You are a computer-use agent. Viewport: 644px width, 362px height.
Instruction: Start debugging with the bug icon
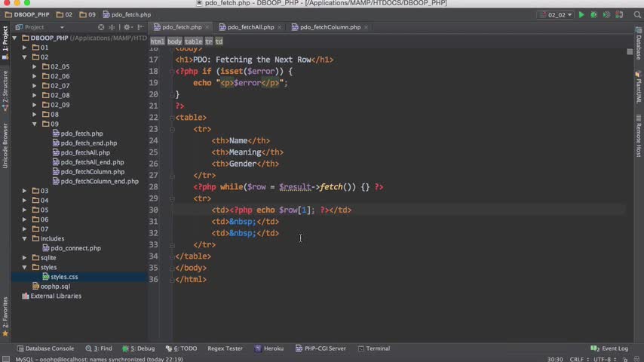594,15
